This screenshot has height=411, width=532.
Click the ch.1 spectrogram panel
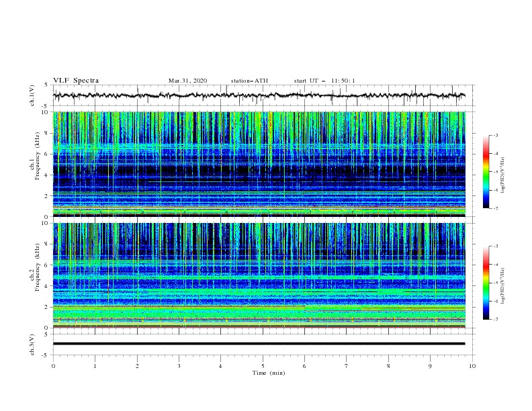(x=259, y=164)
